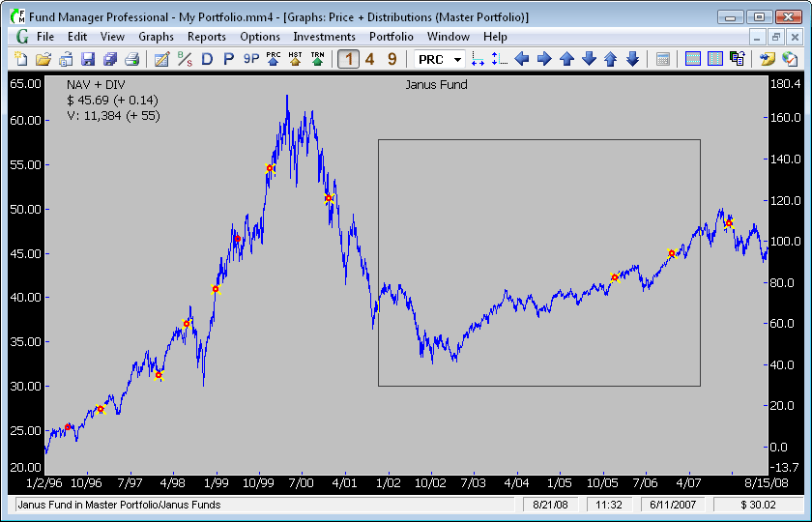Screen dimensions: 812x522
Task: Switch to nine-graph layout button 9
Action: [x=392, y=59]
